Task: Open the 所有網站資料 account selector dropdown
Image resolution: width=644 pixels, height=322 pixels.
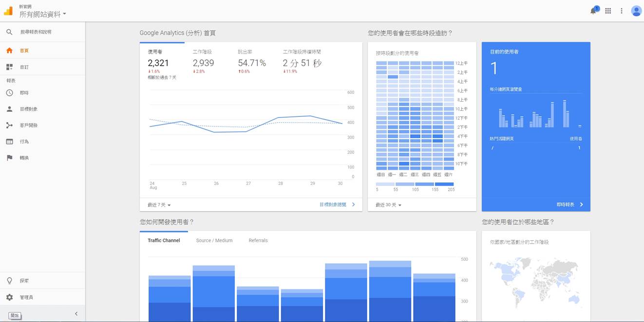Action: 41,13
